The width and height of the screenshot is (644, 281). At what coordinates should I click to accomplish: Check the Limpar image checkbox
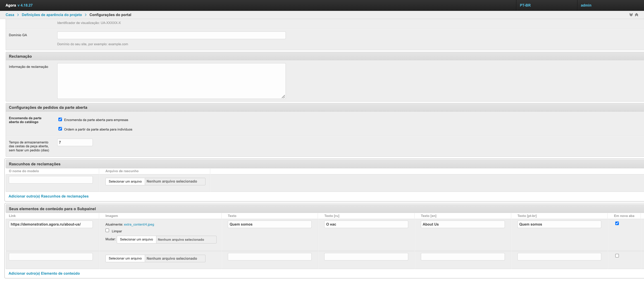point(107,231)
